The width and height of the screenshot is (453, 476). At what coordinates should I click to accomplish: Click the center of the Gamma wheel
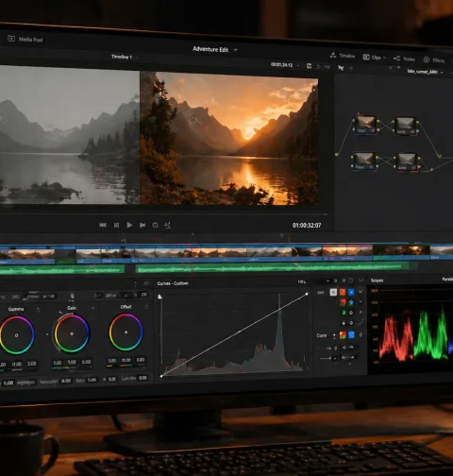point(16,335)
